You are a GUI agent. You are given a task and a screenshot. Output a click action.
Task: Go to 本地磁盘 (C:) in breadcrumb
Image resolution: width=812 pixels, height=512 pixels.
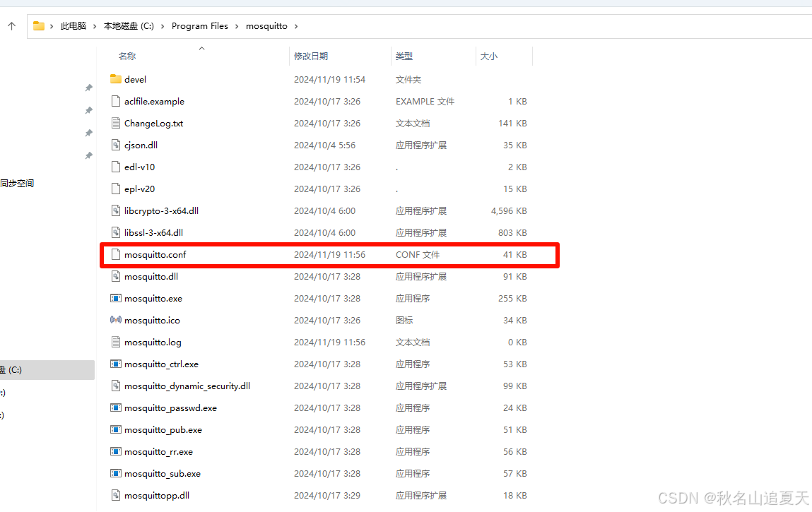click(129, 26)
